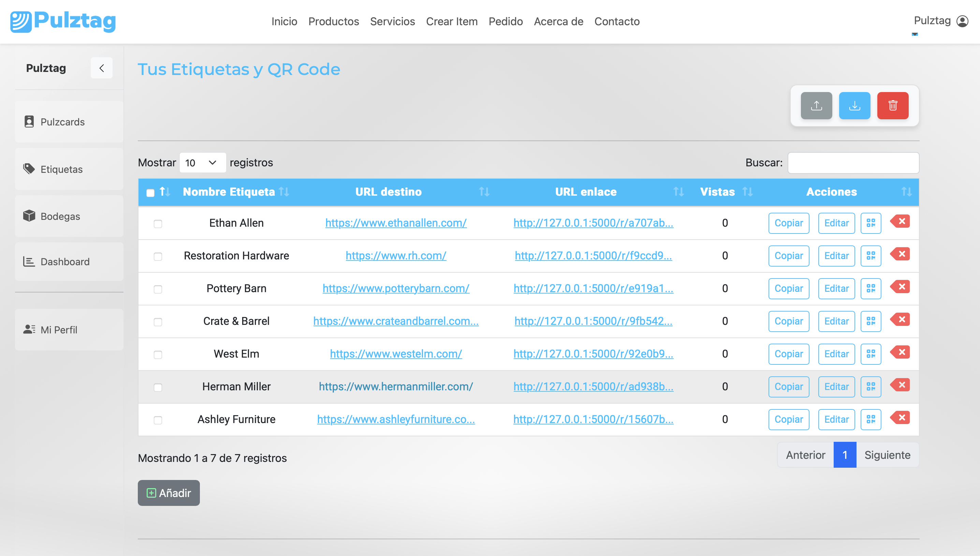Open Etiquetas in the sidebar
This screenshot has height=556, width=980.
(x=69, y=169)
